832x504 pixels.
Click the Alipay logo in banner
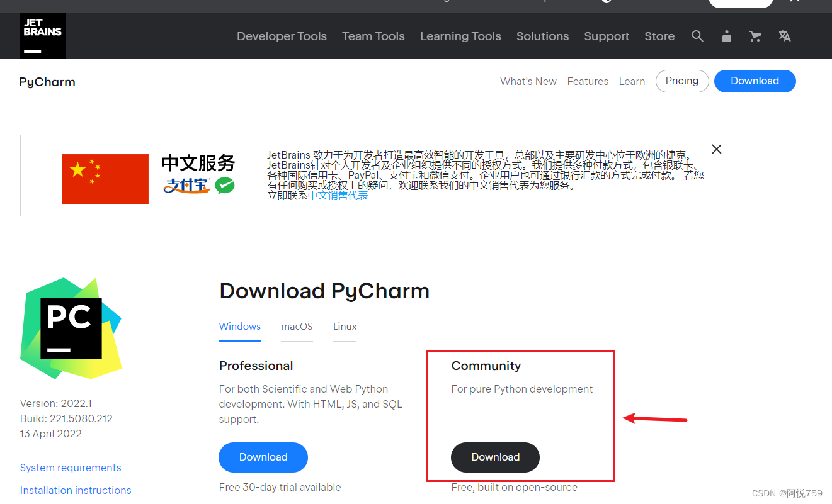click(187, 185)
